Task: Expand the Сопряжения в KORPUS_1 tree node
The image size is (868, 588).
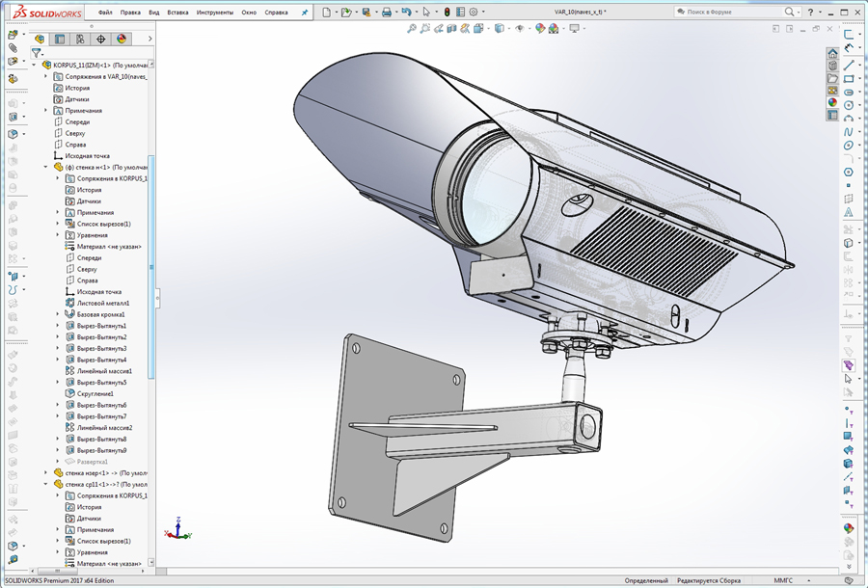Action: point(57,177)
